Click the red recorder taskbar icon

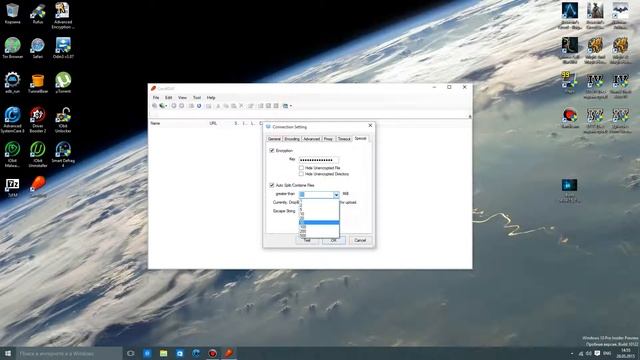(x=212, y=353)
